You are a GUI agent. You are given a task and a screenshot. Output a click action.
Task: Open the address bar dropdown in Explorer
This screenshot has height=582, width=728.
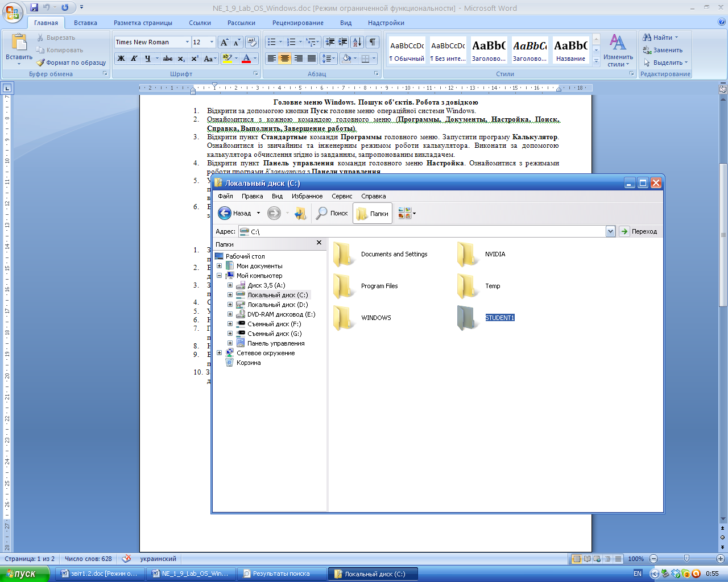(610, 231)
